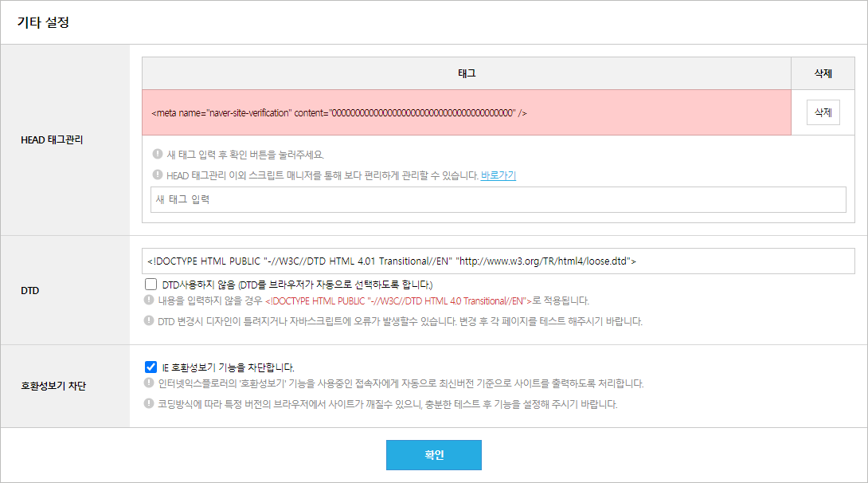This screenshot has width=868, height=483.
Task: Click the 코딩방식에 따라 특정 버전의 note text
Action: tap(388, 404)
